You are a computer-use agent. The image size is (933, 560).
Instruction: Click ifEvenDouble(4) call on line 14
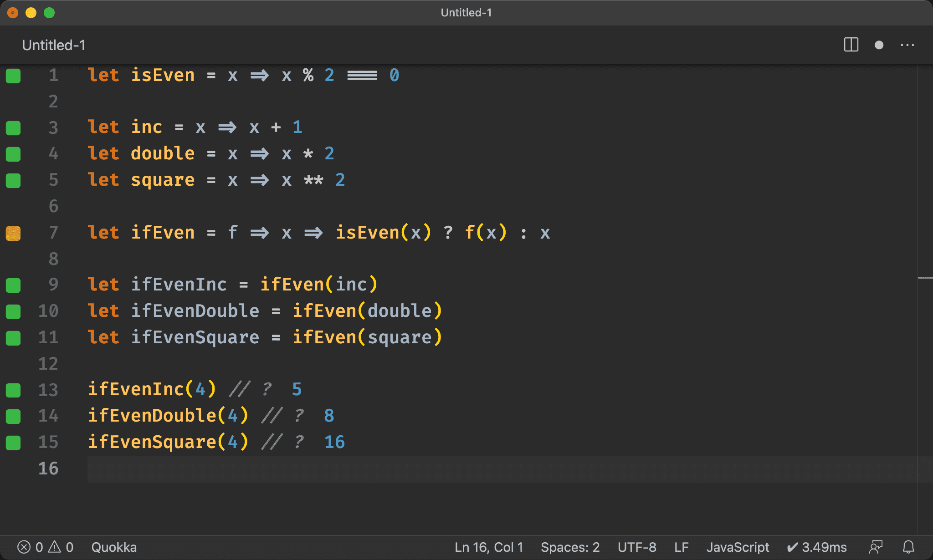click(x=168, y=416)
